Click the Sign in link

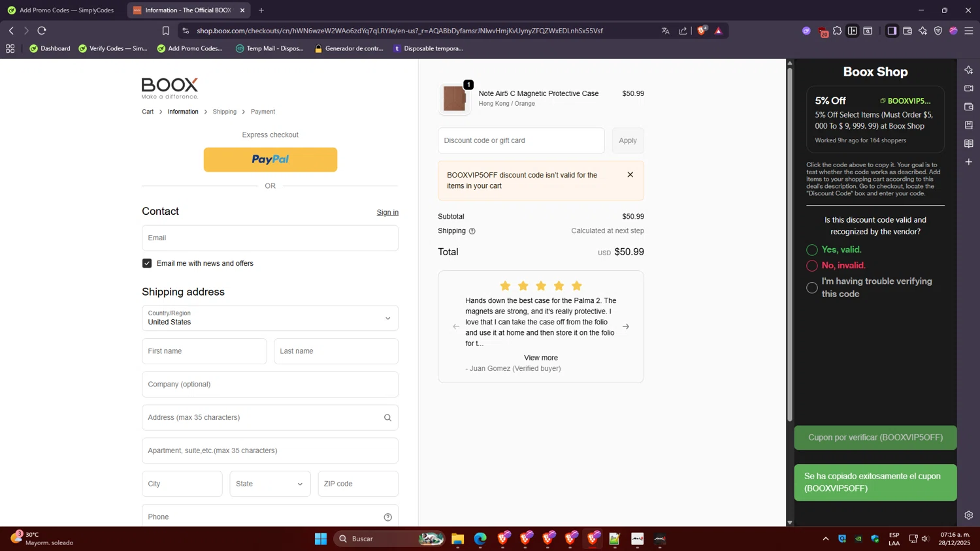pos(387,212)
